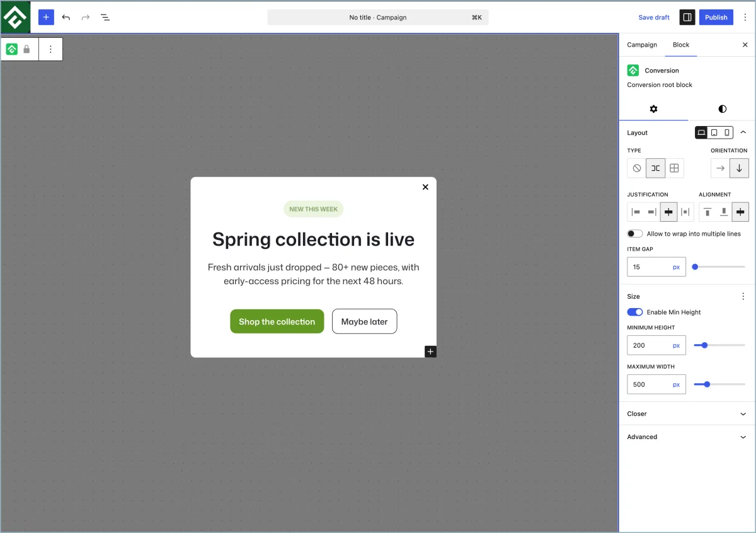The height and width of the screenshot is (533, 756).
Task: Select desktop device preview for Layout
Action: coord(701,132)
